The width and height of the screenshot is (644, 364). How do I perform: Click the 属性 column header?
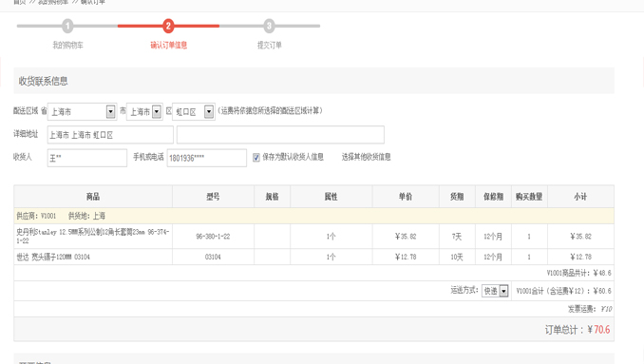point(331,197)
